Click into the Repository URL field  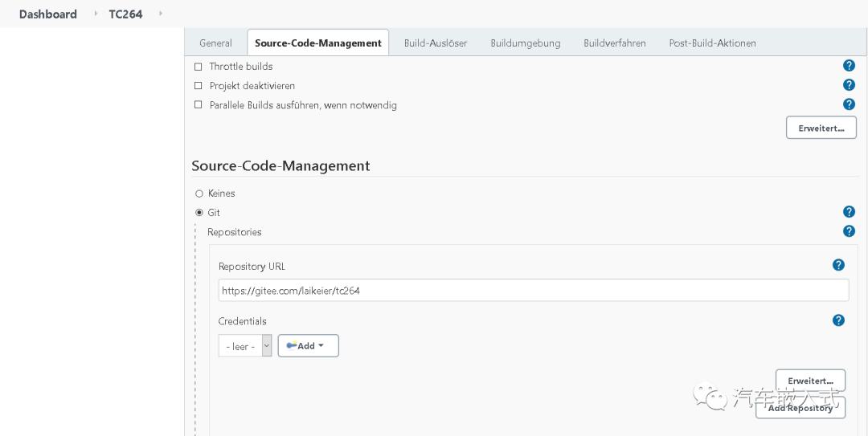(x=533, y=291)
